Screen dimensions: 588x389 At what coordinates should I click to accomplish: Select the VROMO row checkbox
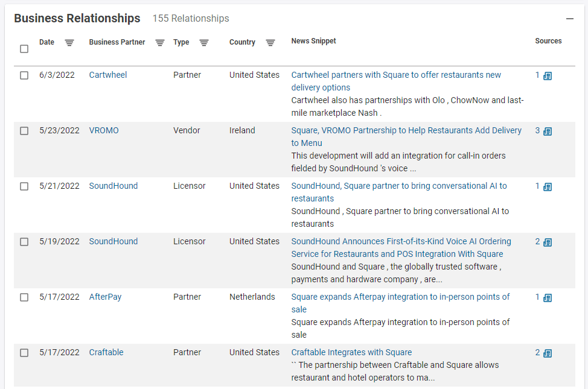24,131
